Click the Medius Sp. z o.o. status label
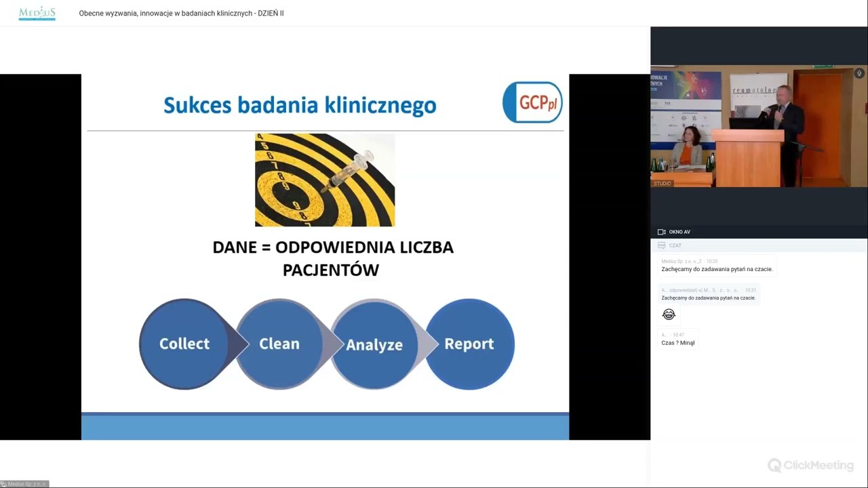 pos(24,484)
